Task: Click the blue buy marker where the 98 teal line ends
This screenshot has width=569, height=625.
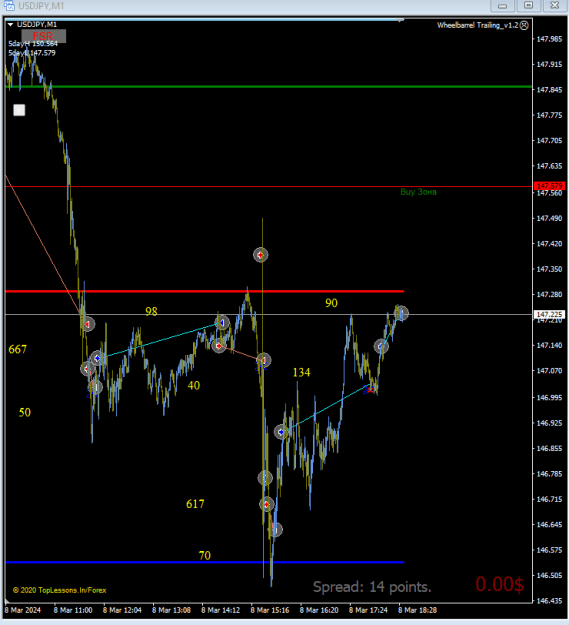Action: pyautogui.click(x=222, y=322)
